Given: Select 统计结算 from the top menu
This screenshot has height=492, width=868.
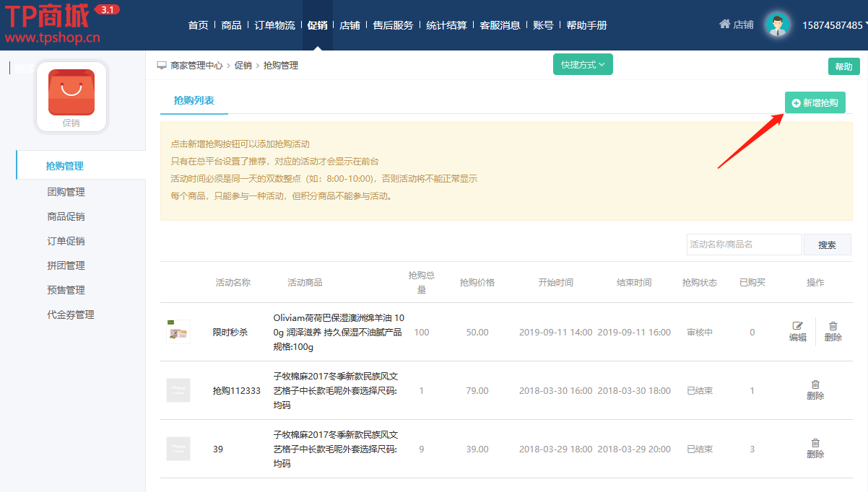Looking at the screenshot, I should (x=446, y=25).
